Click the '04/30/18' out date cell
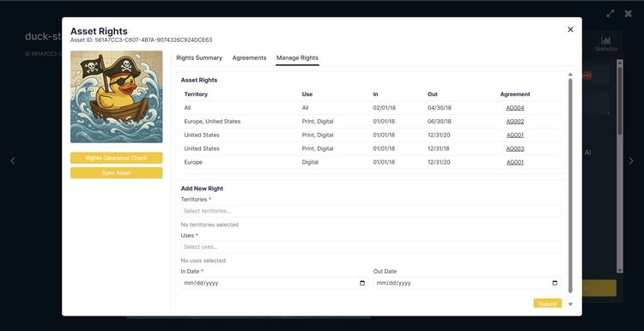 (440, 108)
